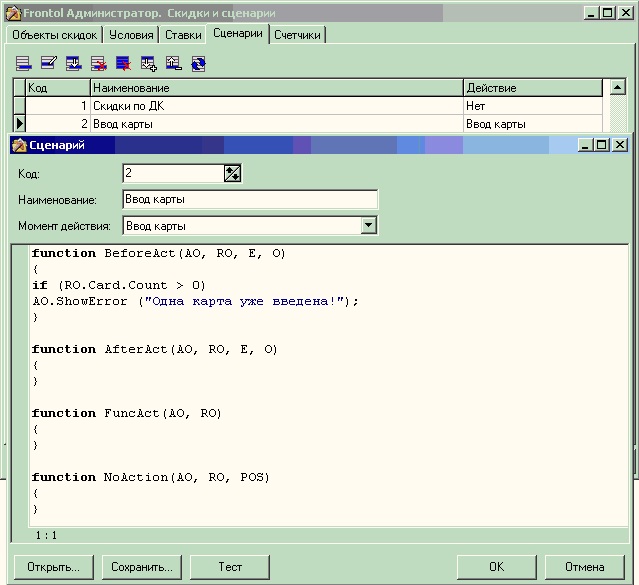Image resolution: width=639 pixels, height=585 pixels.
Task: Click the row marker of row 2
Action: pyautogui.click(x=19, y=124)
